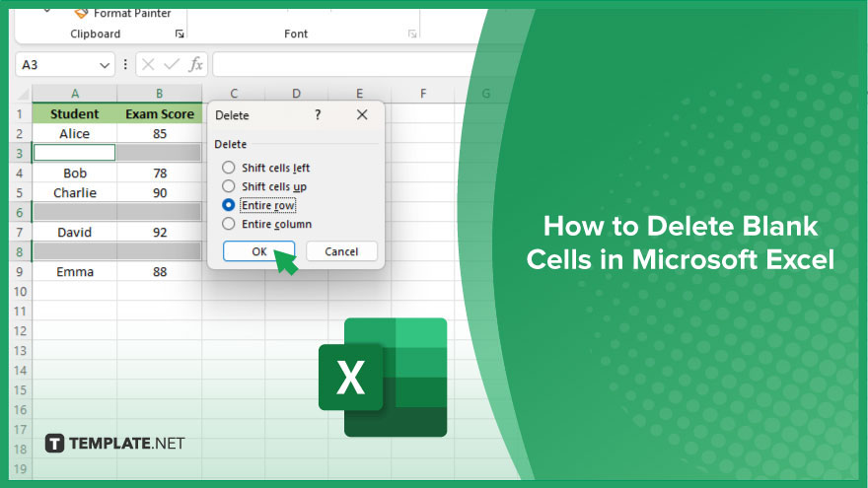Click the Format Painter icon
This screenshot has height=488, width=868.
click(x=81, y=12)
